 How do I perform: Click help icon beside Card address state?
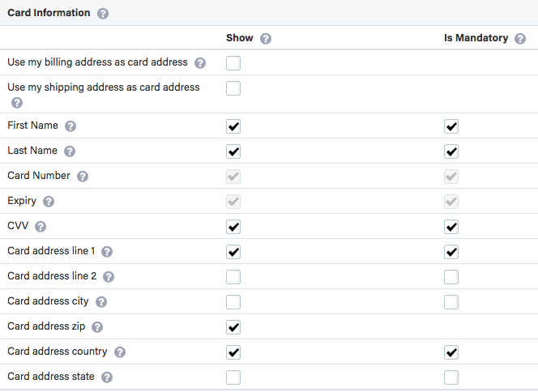(107, 377)
